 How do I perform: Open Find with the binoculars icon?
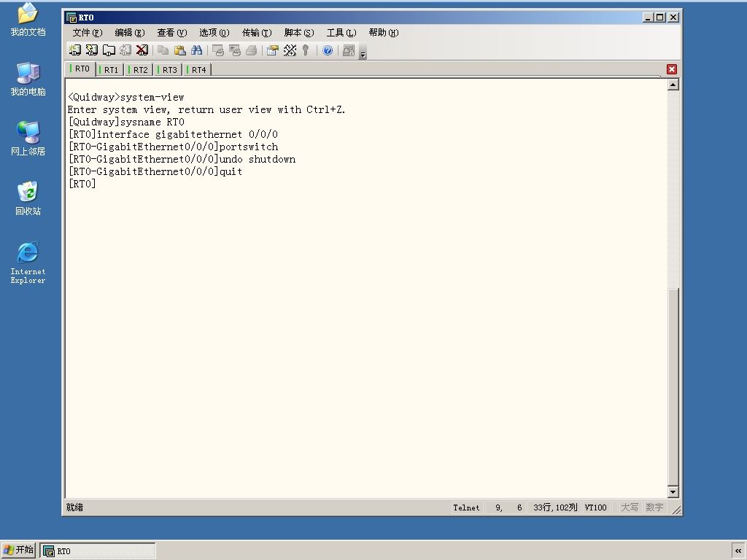pyautogui.click(x=196, y=50)
